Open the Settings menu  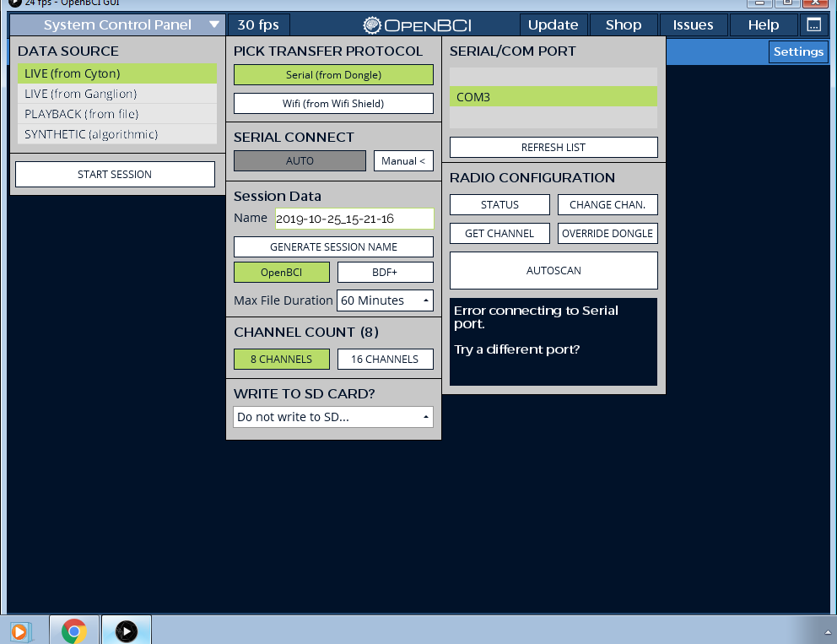point(798,51)
